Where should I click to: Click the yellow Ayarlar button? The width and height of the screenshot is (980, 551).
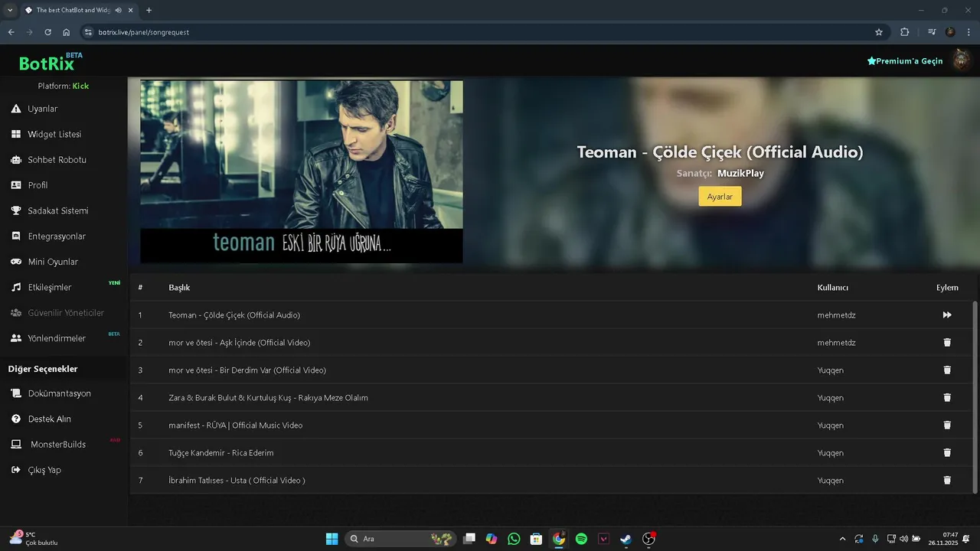pos(720,197)
